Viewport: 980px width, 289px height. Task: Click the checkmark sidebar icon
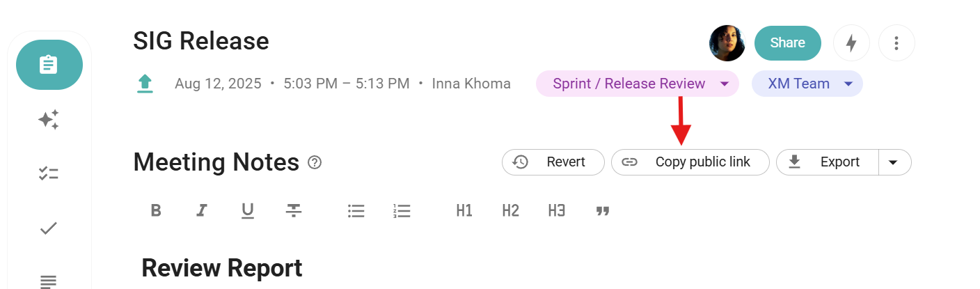[49, 228]
